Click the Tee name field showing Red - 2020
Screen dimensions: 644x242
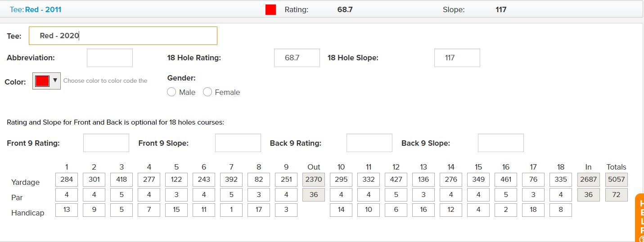pos(123,36)
